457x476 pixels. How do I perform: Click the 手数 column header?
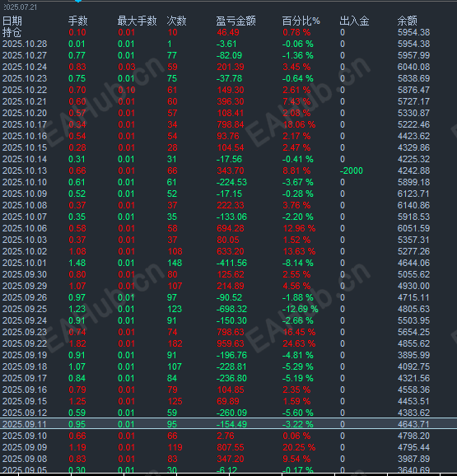tap(78, 21)
